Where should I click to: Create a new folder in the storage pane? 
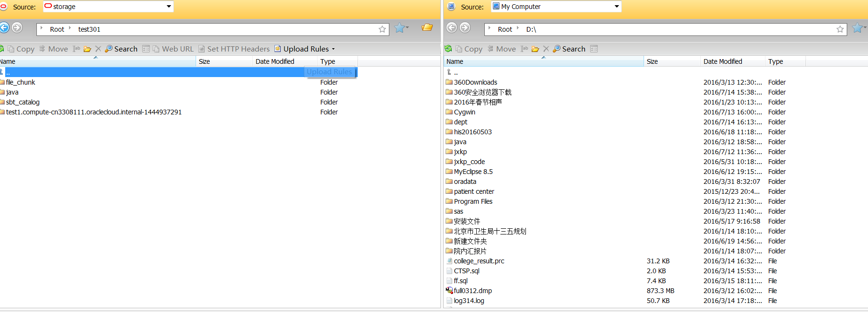pos(87,49)
